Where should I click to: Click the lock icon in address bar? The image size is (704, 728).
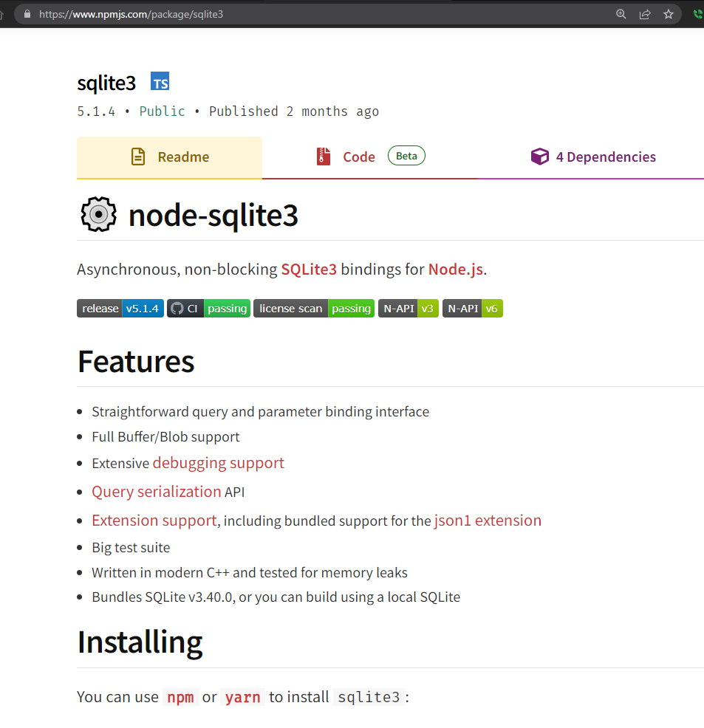[27, 14]
